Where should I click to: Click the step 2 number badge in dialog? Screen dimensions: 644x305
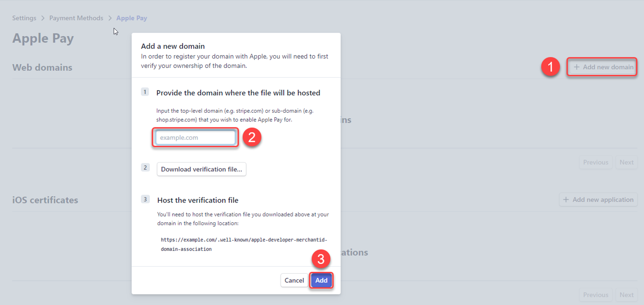(x=145, y=168)
